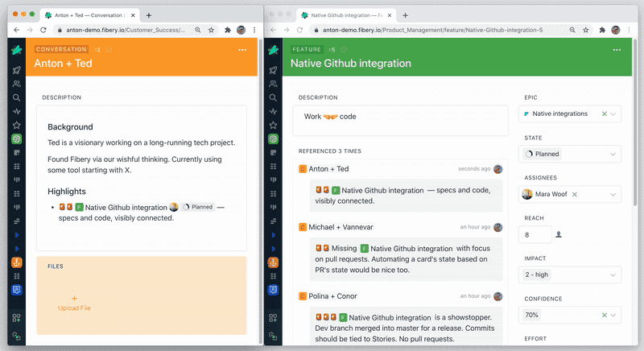Open Michael + Vannevar reference link

click(341, 227)
